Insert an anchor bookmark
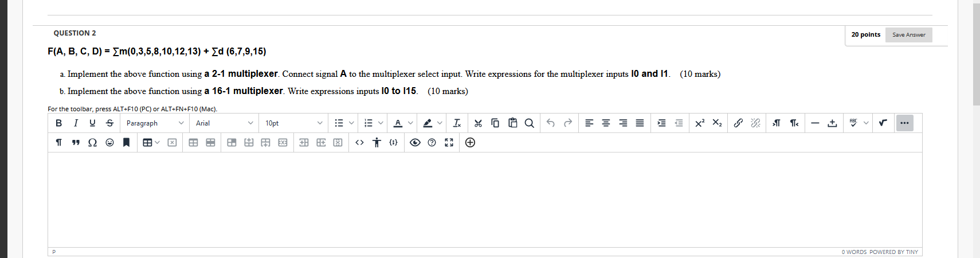 click(127, 142)
